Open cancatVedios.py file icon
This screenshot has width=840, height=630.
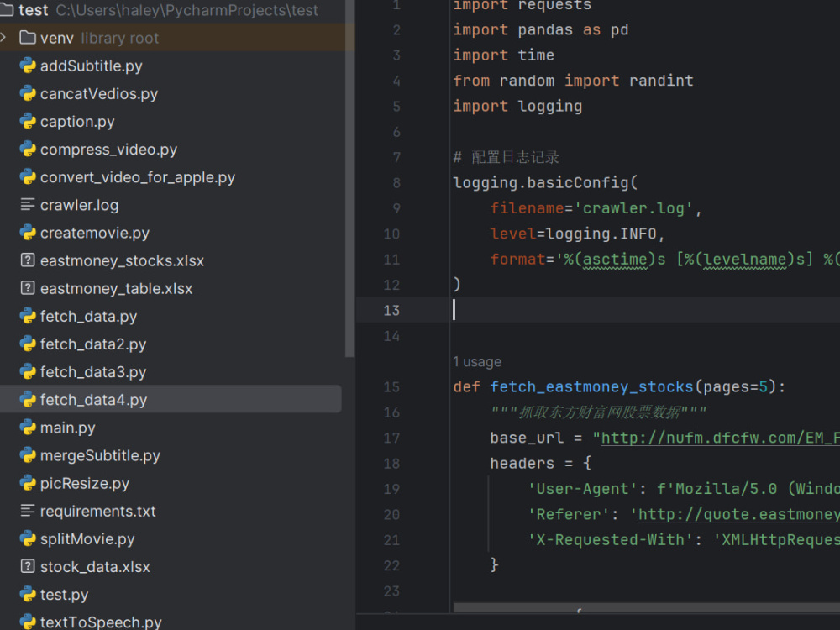click(28, 93)
